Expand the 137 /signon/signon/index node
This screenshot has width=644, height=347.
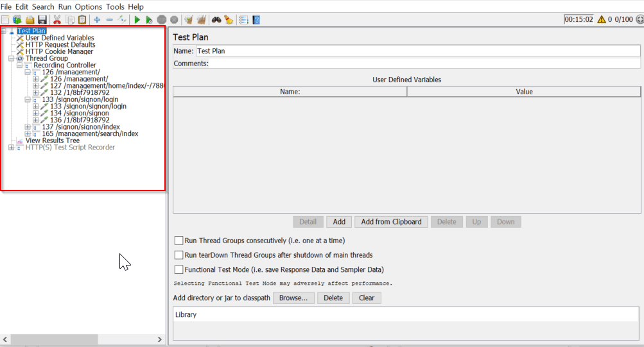pos(28,127)
